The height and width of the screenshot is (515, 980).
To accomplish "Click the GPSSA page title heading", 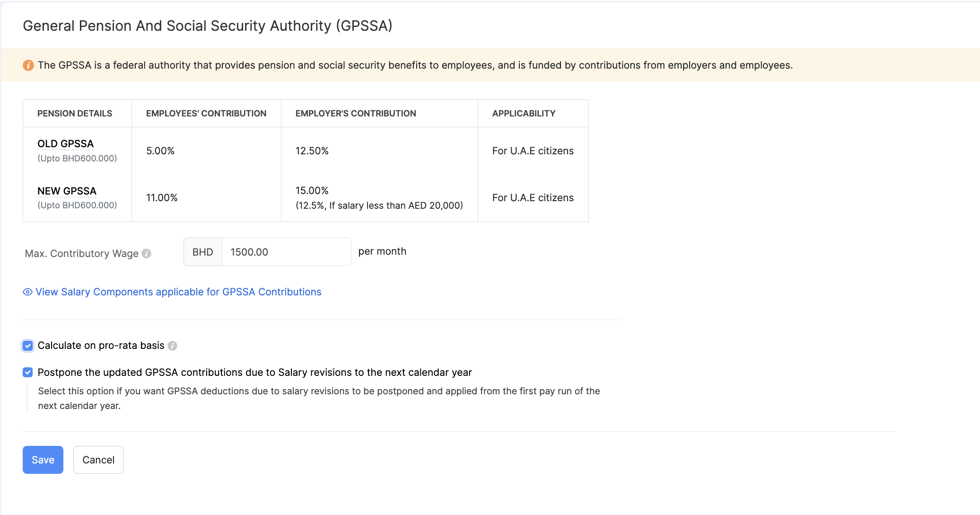I will point(208,26).
